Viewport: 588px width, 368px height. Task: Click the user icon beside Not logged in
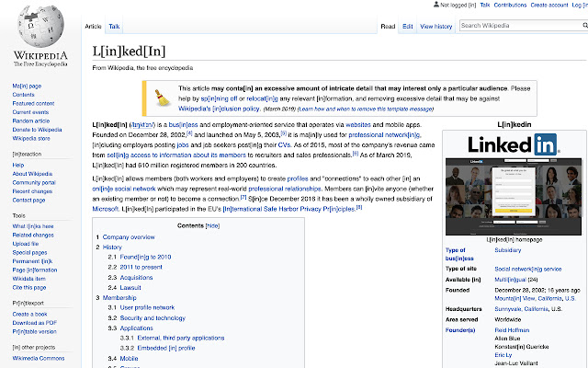click(436, 5)
